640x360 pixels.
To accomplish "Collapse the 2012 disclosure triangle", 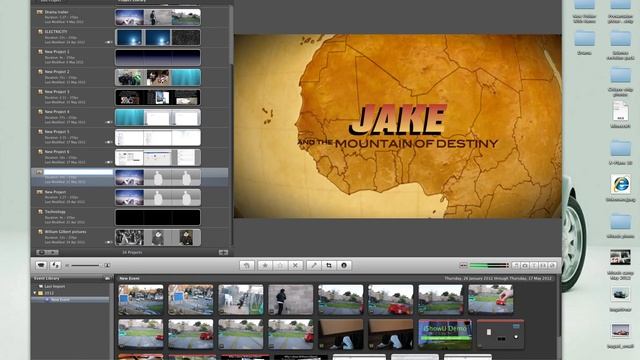I will click(35, 293).
